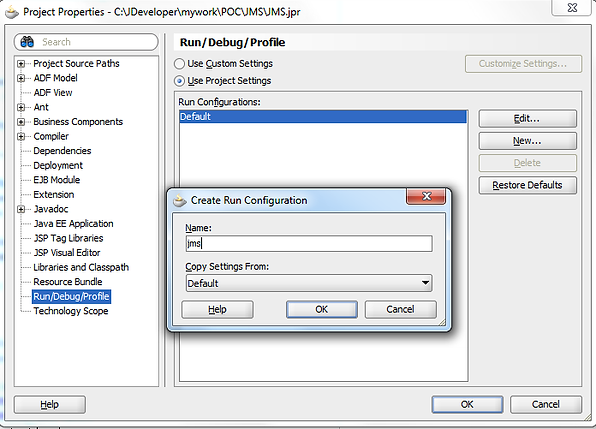The width and height of the screenshot is (596, 429).
Task: Select JSP Visual Editor in the tree
Action: tap(67, 253)
